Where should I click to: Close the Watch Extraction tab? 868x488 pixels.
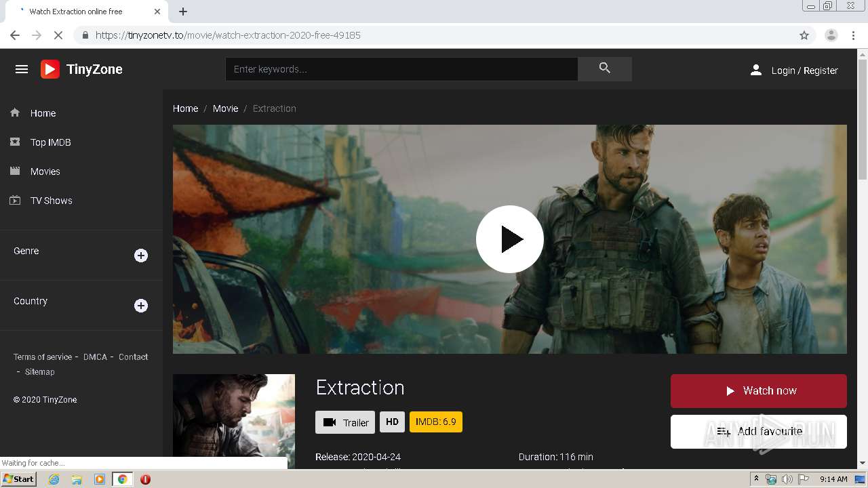157,12
